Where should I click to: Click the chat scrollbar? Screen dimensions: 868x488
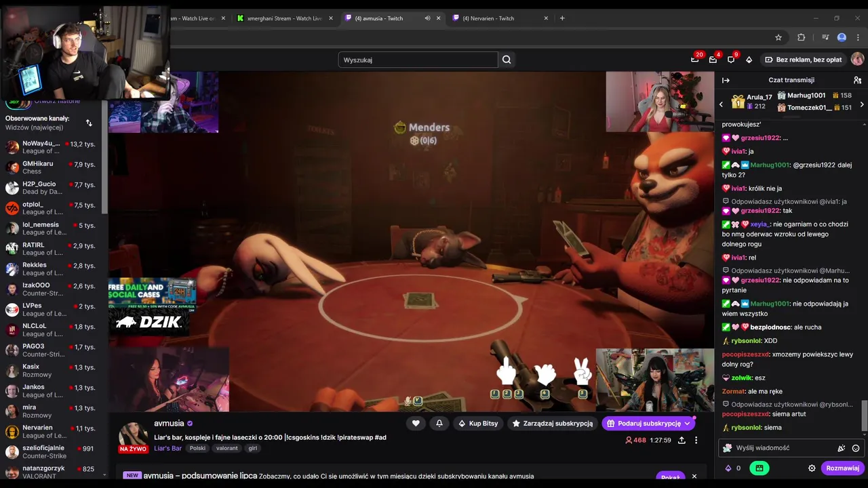click(x=864, y=415)
